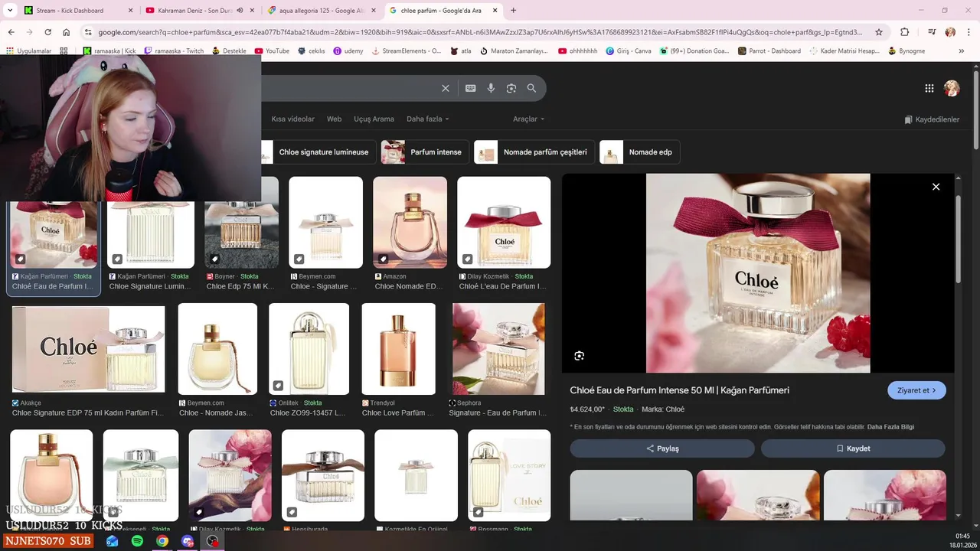Screen dimensions: 980x551
Task: Open the 'Kaydedilenler' saved items link
Action: tap(932, 119)
